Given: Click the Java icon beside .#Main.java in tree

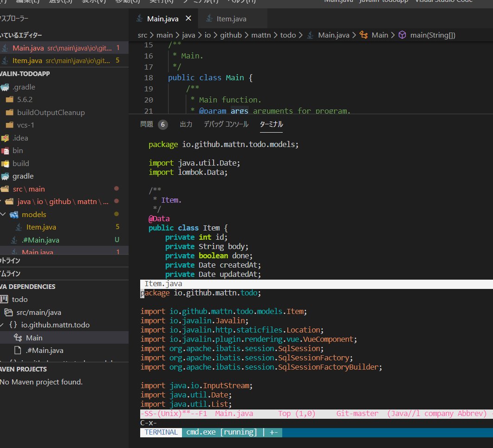Looking at the screenshot, I should click(x=14, y=240).
